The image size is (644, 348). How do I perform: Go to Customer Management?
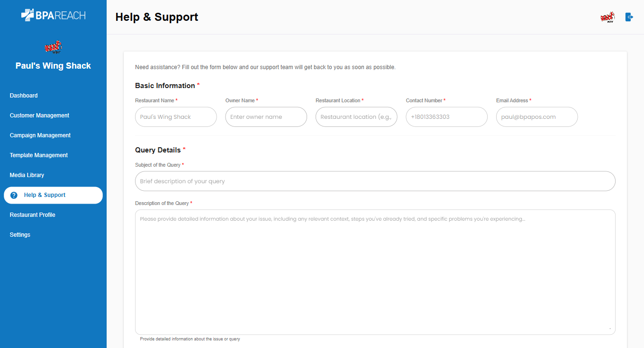point(39,116)
